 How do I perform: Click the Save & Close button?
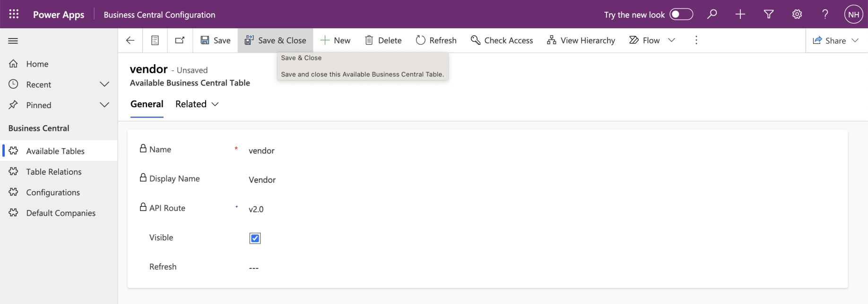click(x=276, y=41)
